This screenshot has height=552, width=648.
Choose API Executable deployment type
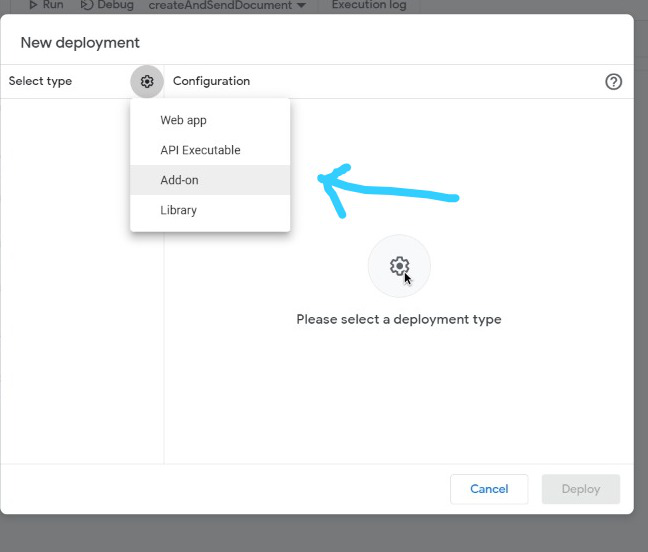(x=210, y=150)
